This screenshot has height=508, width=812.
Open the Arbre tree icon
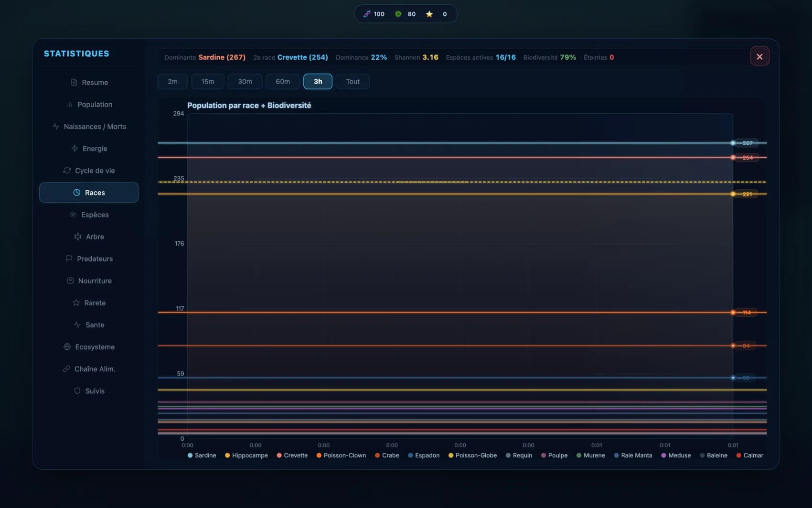(78, 237)
